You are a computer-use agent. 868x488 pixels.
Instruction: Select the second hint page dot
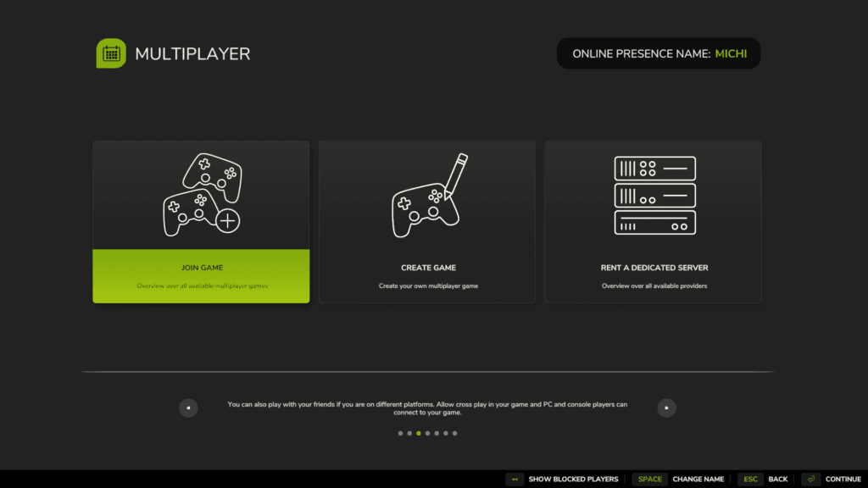[x=409, y=433]
